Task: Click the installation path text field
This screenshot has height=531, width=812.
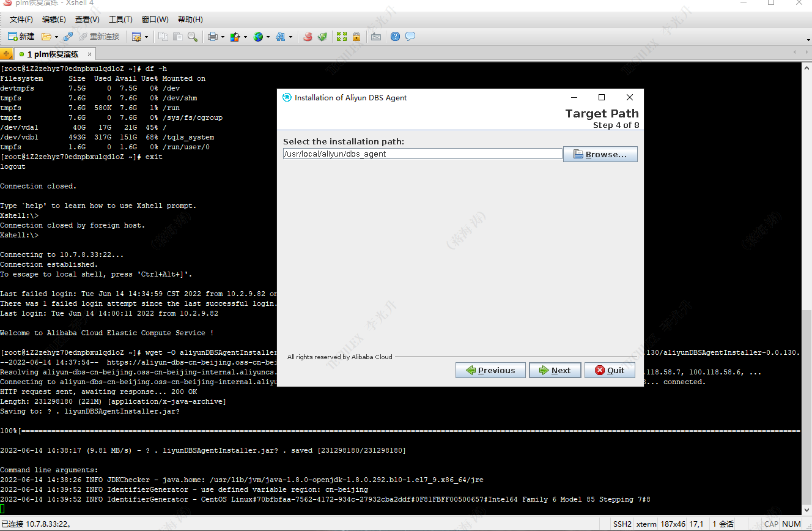Action: click(x=422, y=154)
